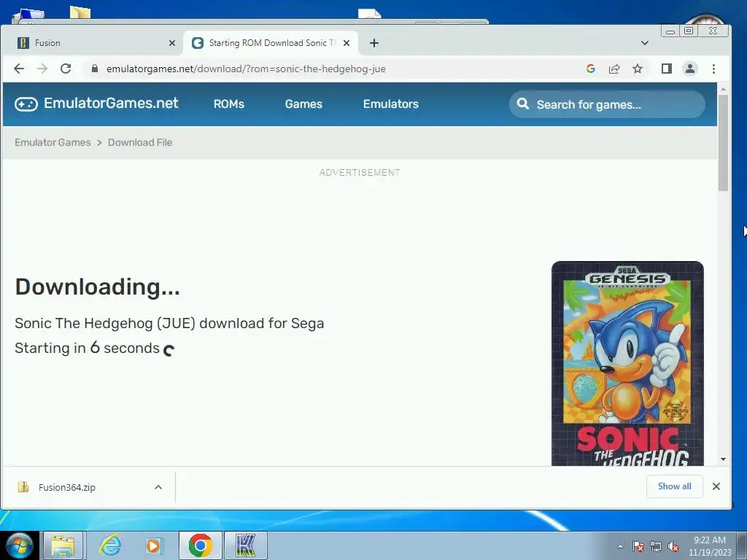Image resolution: width=747 pixels, height=560 pixels.
Task: Launch Internet Explorer from the taskbar
Action: (110, 545)
